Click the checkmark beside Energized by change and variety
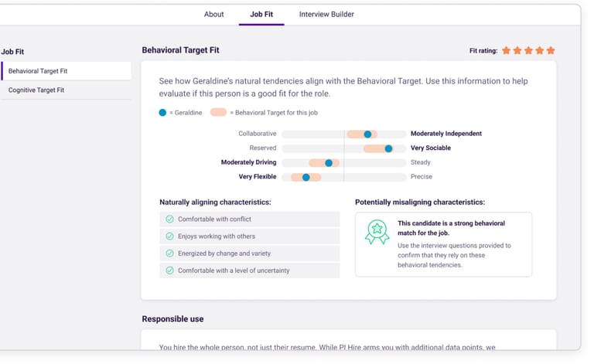Viewport: 594px width, 364px height. [x=170, y=253]
